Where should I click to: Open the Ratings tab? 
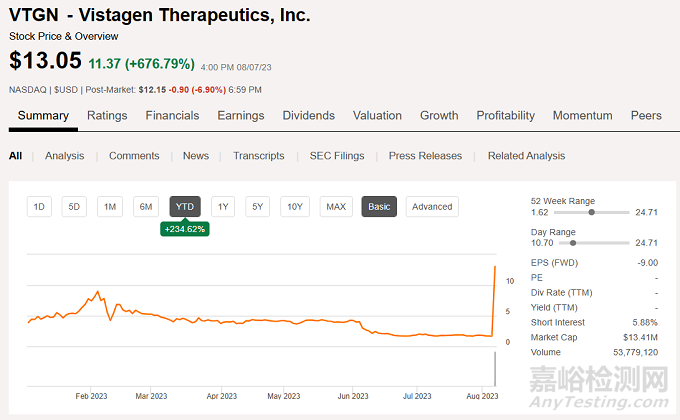tap(107, 116)
